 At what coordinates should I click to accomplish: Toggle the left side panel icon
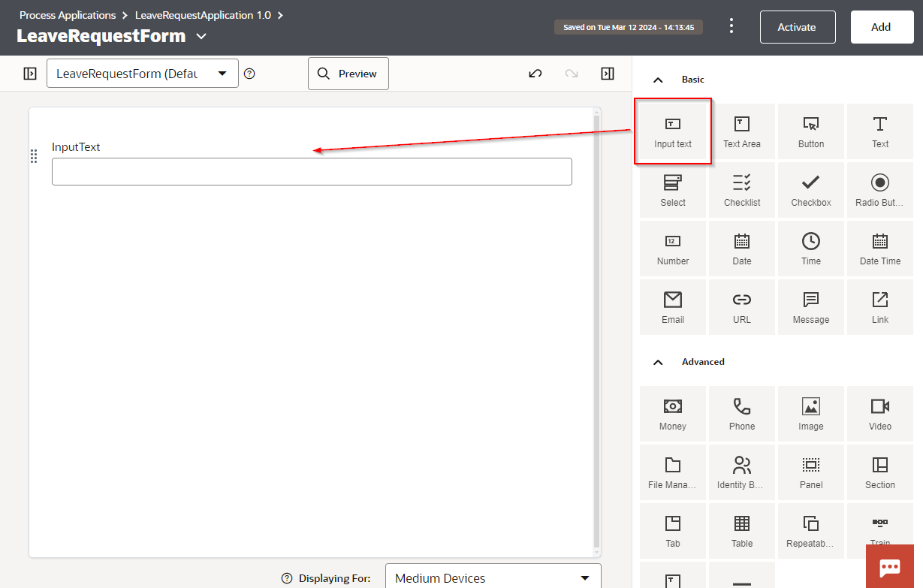(30, 74)
